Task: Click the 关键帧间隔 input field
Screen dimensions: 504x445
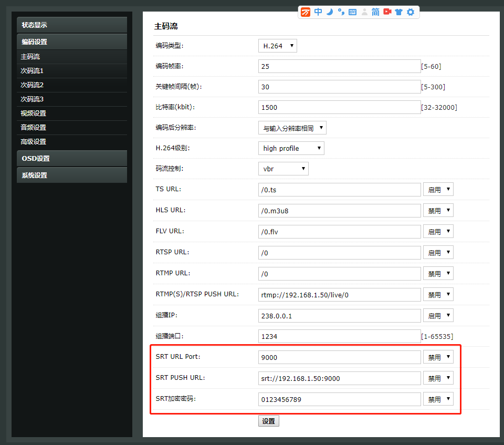Action: point(340,87)
